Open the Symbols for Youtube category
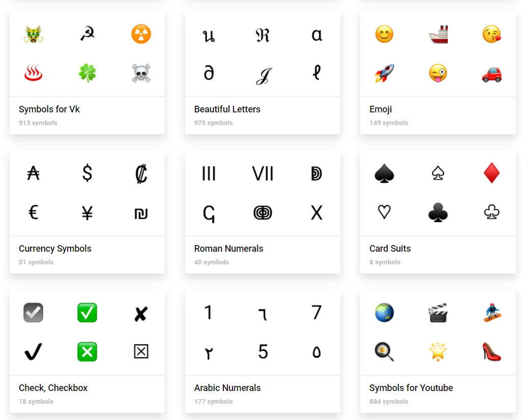The image size is (521, 420). point(411,388)
